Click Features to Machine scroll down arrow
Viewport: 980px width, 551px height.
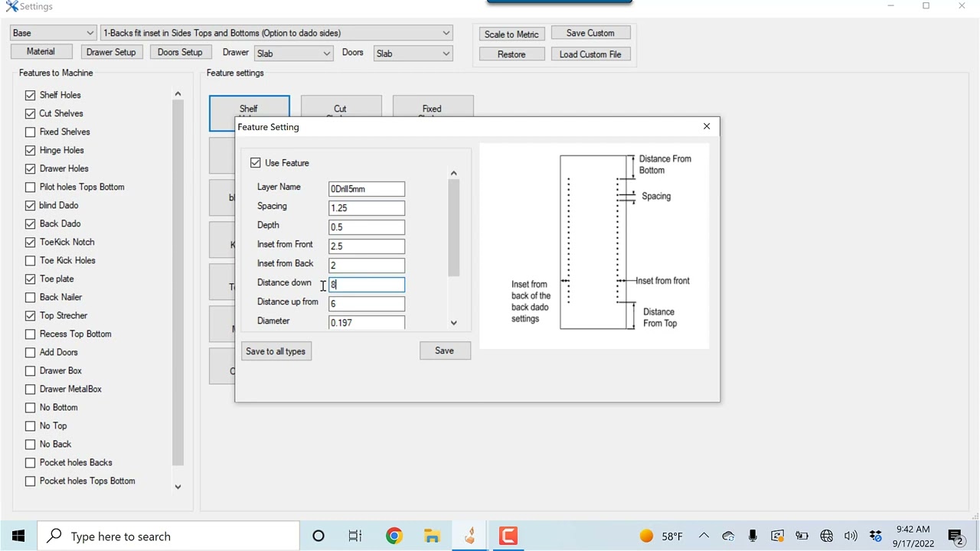178,487
